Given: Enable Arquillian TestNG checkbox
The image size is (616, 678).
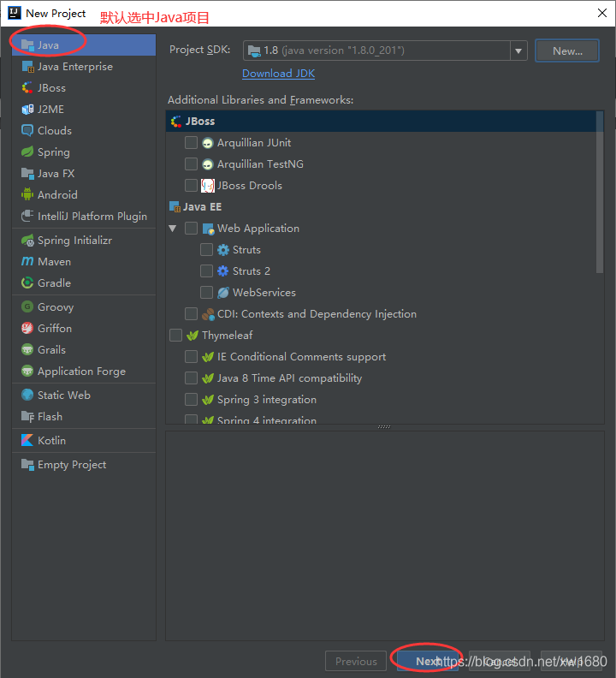Looking at the screenshot, I should (x=191, y=164).
